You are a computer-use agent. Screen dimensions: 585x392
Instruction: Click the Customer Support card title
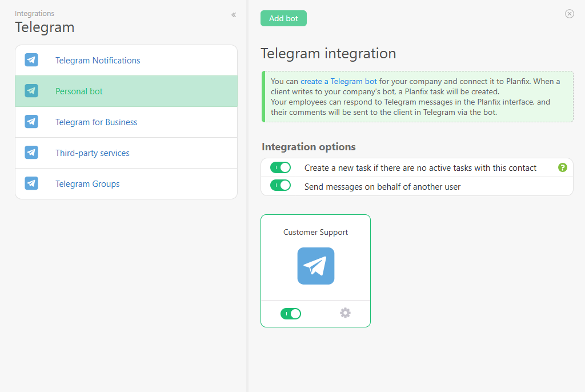(315, 232)
